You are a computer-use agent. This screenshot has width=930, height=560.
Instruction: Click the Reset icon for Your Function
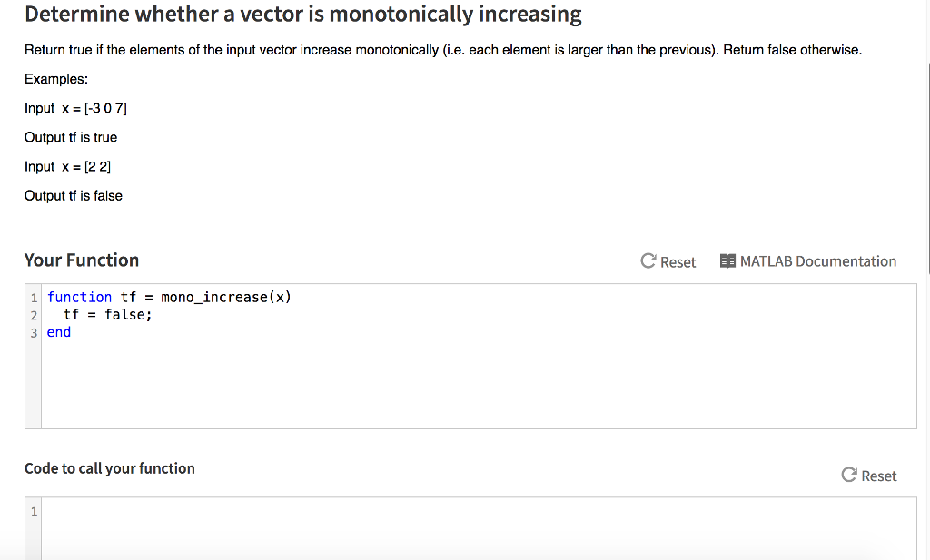[x=648, y=261]
